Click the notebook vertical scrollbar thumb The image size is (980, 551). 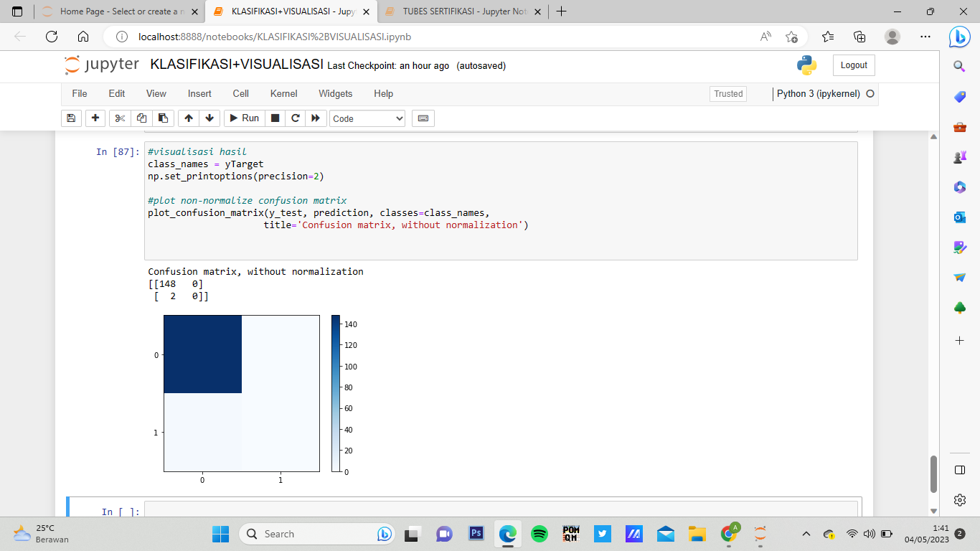tap(933, 474)
